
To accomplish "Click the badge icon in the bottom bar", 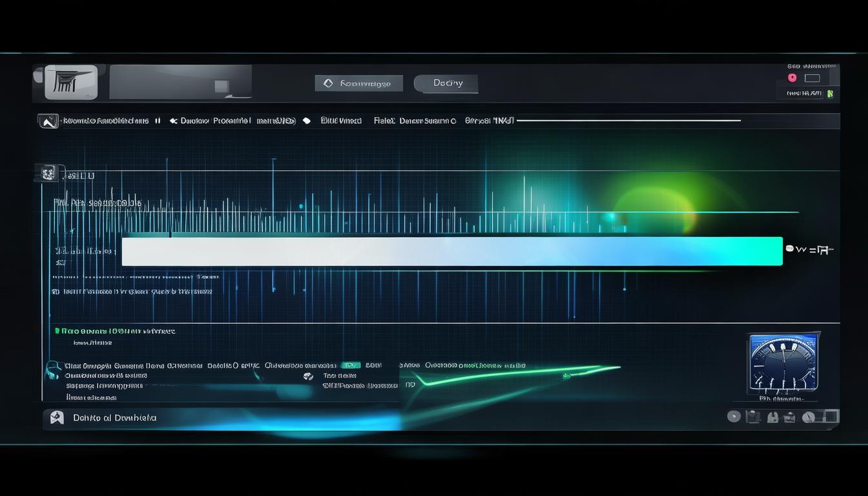I will tap(57, 418).
